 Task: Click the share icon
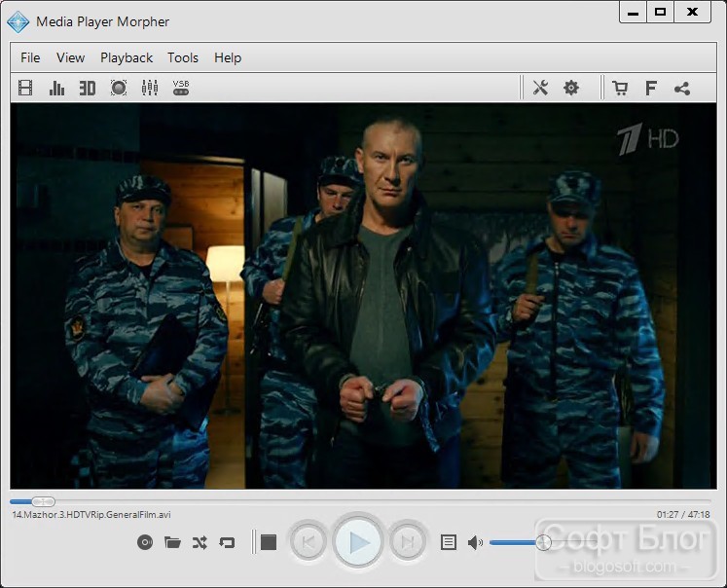coord(682,89)
